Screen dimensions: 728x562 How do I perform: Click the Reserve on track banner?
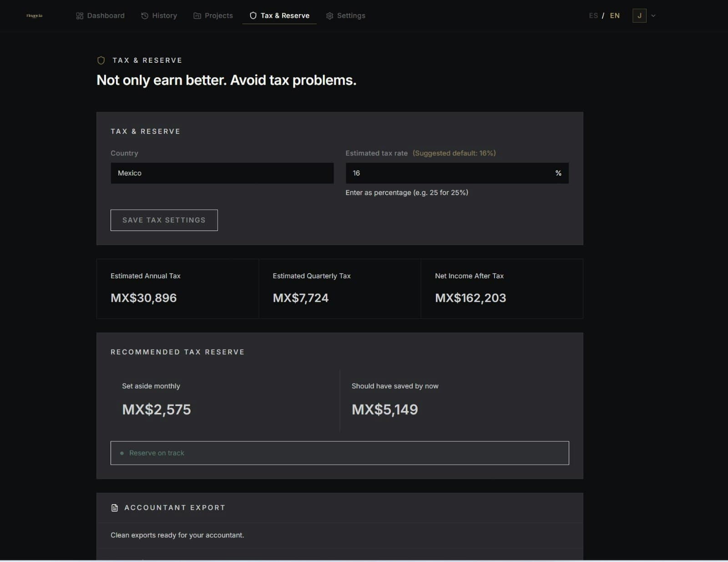click(339, 453)
